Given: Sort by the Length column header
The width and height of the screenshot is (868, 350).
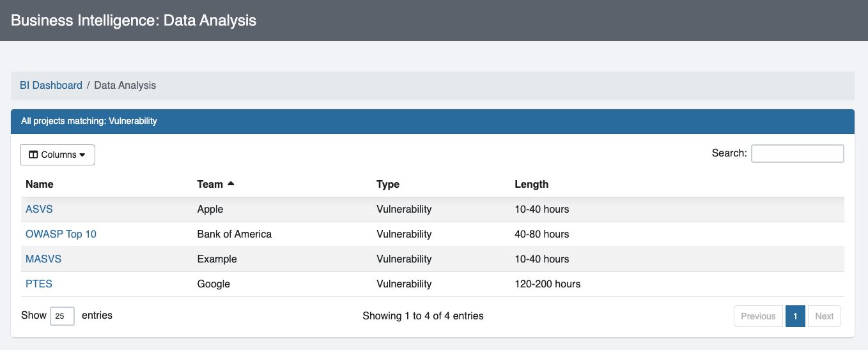Looking at the screenshot, I should pyautogui.click(x=532, y=184).
